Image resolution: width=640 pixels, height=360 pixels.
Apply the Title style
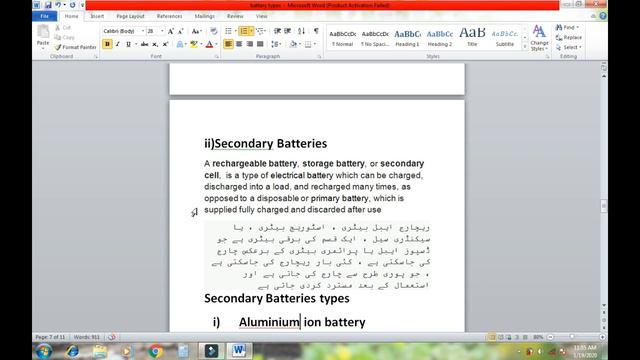coord(472,38)
